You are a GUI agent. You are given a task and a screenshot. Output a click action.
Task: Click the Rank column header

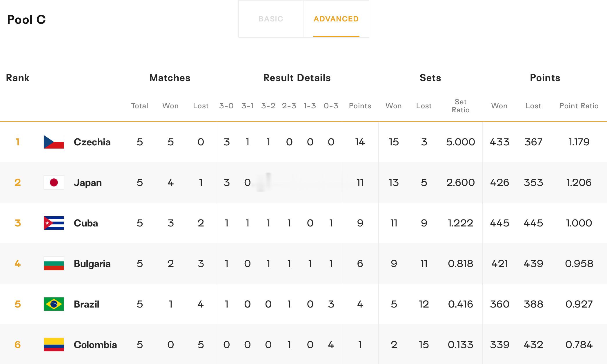point(18,78)
